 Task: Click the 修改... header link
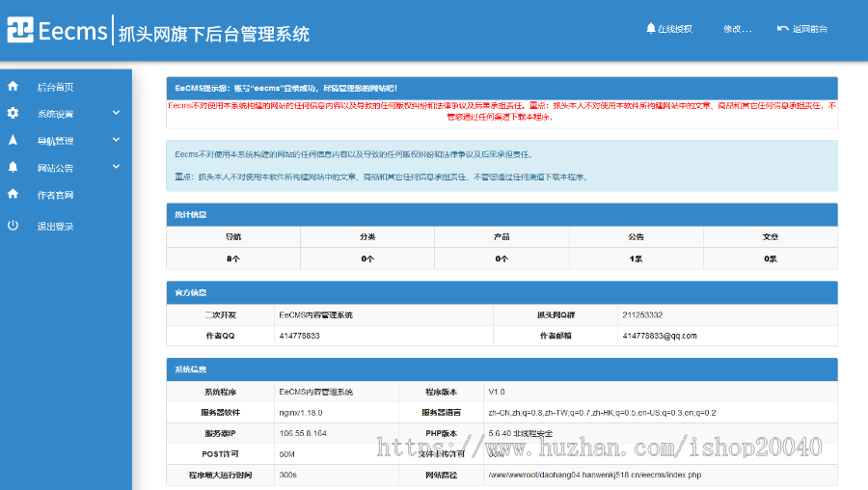coord(738,29)
